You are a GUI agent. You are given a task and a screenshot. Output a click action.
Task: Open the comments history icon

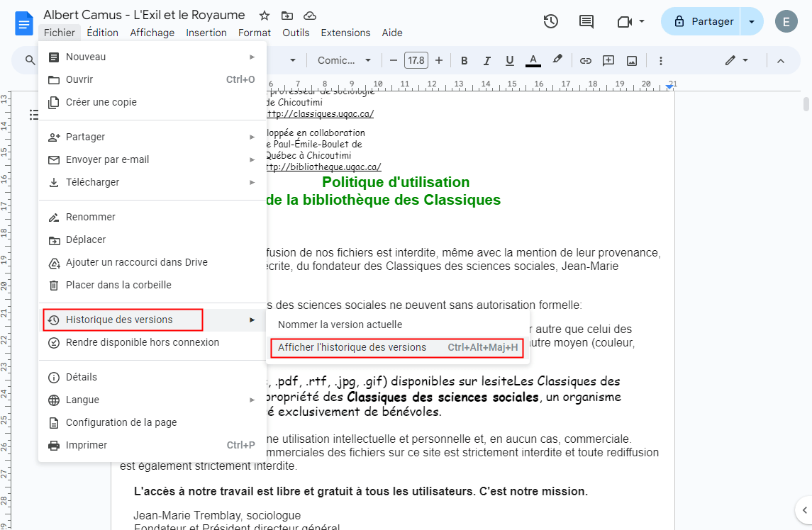pyautogui.click(x=586, y=21)
